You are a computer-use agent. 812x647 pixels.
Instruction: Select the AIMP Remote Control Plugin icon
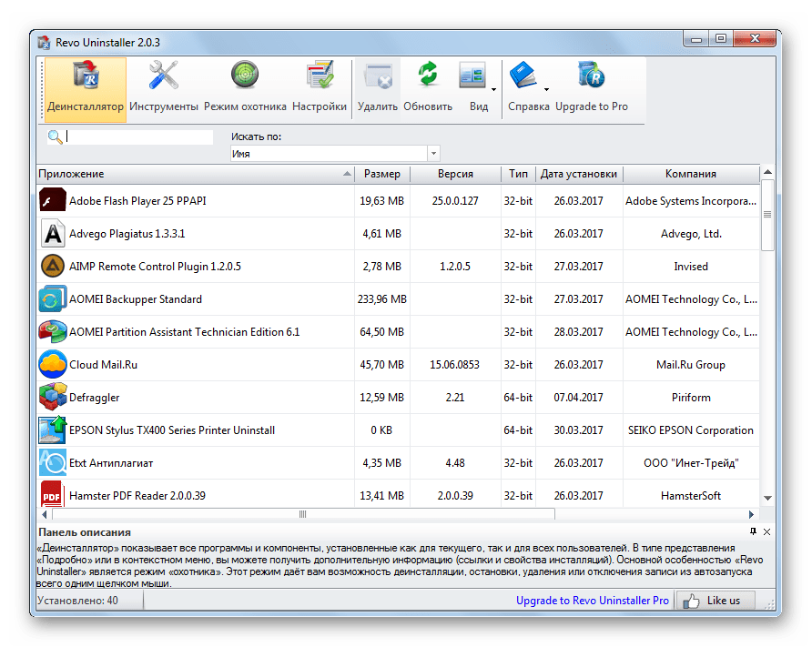coord(52,267)
